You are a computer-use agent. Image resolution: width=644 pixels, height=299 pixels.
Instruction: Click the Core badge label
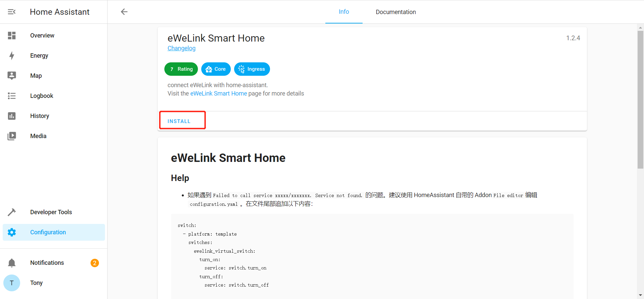pos(220,69)
